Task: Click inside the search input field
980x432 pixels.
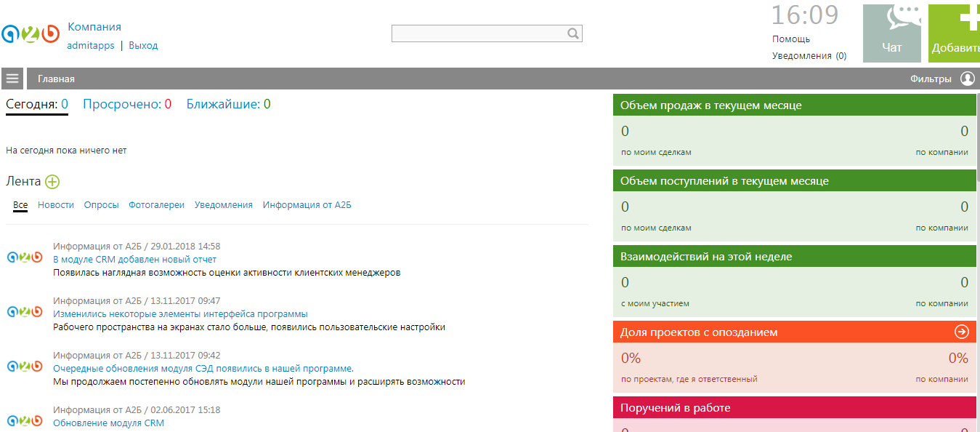Action: pos(479,33)
